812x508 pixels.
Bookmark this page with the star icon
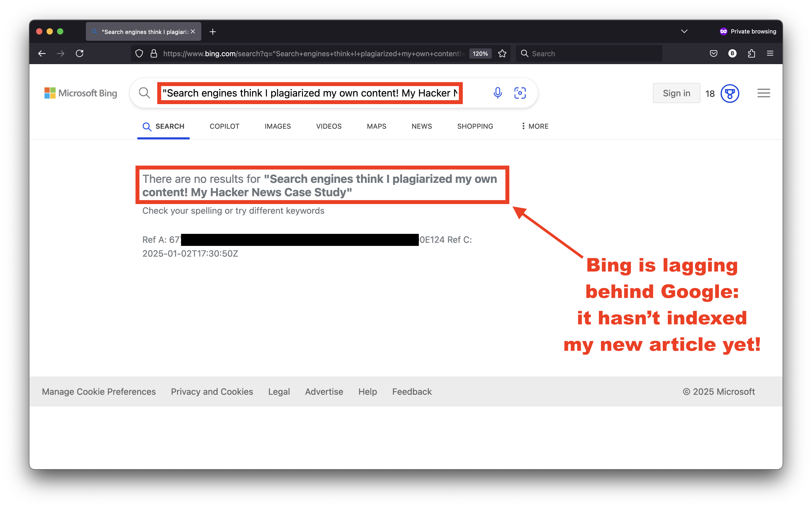point(502,53)
